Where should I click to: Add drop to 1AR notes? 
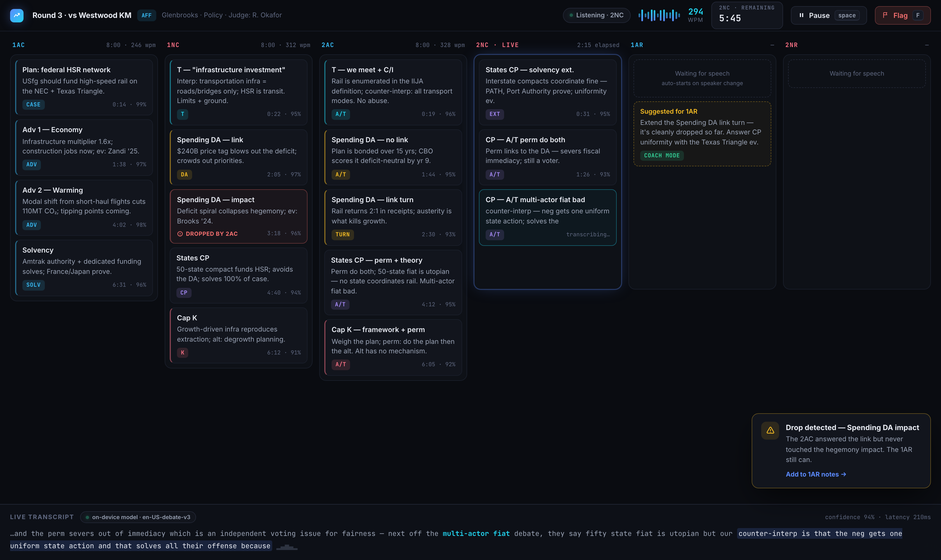tap(816, 474)
